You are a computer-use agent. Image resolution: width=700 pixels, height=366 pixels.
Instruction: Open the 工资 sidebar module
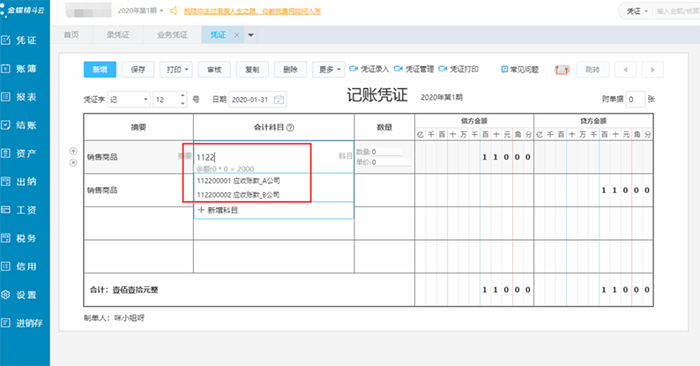pyautogui.click(x=20, y=210)
